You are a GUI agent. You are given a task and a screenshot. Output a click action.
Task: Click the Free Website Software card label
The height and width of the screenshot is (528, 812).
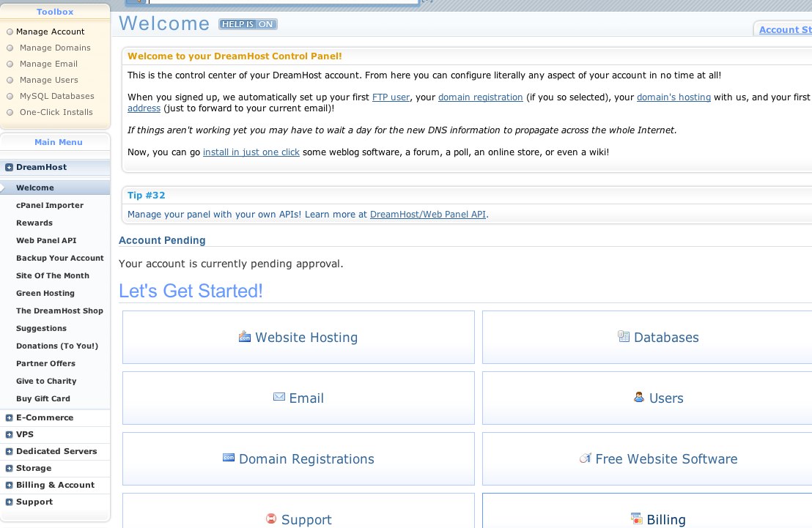(x=666, y=459)
